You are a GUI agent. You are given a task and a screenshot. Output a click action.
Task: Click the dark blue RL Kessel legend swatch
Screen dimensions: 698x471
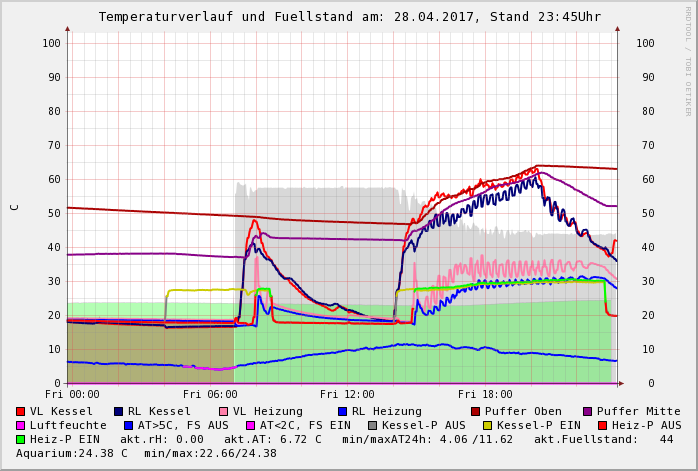(119, 411)
